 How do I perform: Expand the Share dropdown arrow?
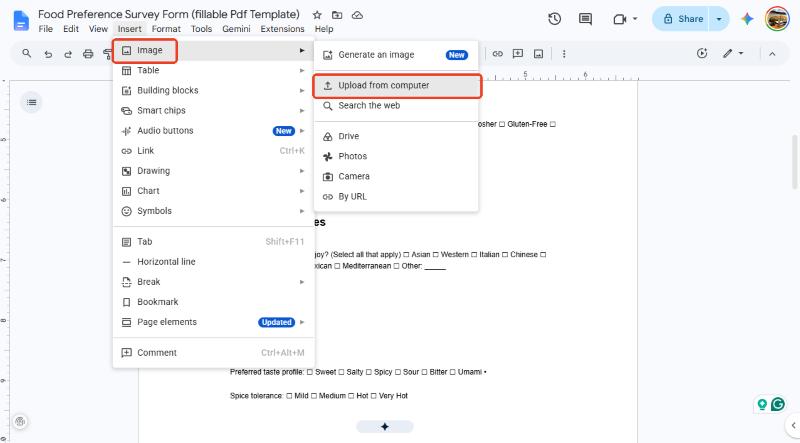(719, 19)
